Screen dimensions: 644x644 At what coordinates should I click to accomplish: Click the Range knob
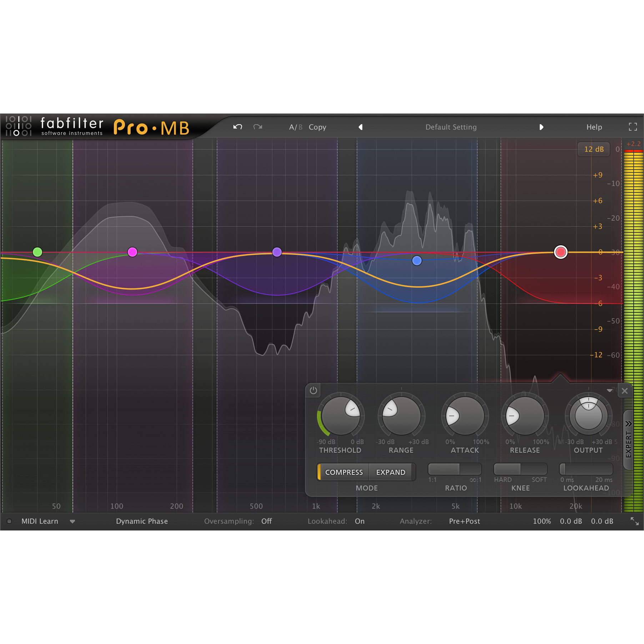pos(401,416)
